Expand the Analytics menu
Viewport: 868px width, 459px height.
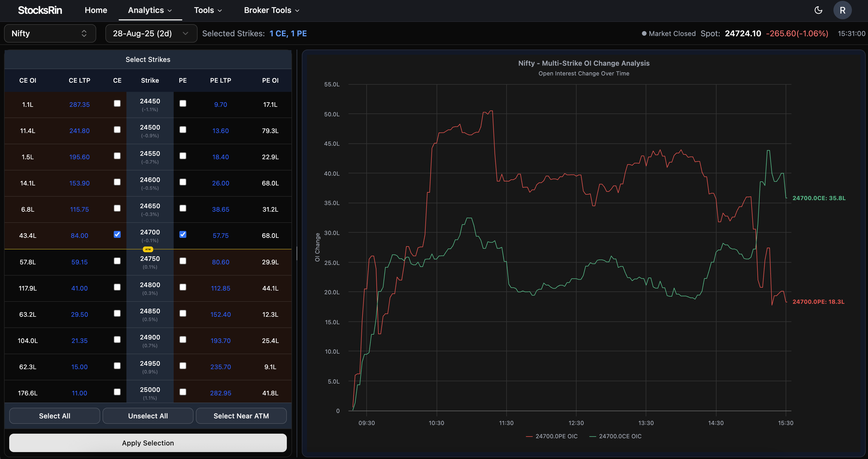coord(150,10)
